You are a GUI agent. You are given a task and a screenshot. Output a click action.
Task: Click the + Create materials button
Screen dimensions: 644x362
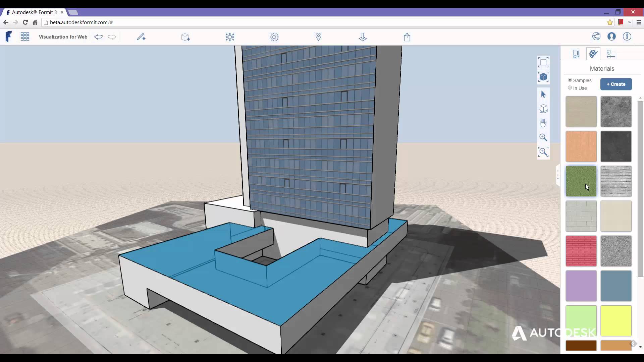616,84
